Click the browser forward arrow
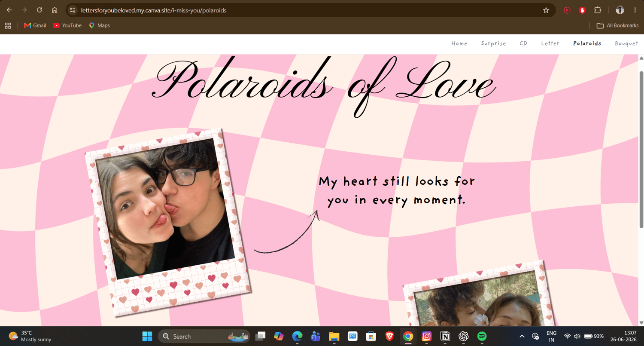The height and width of the screenshot is (346, 644). (x=24, y=10)
